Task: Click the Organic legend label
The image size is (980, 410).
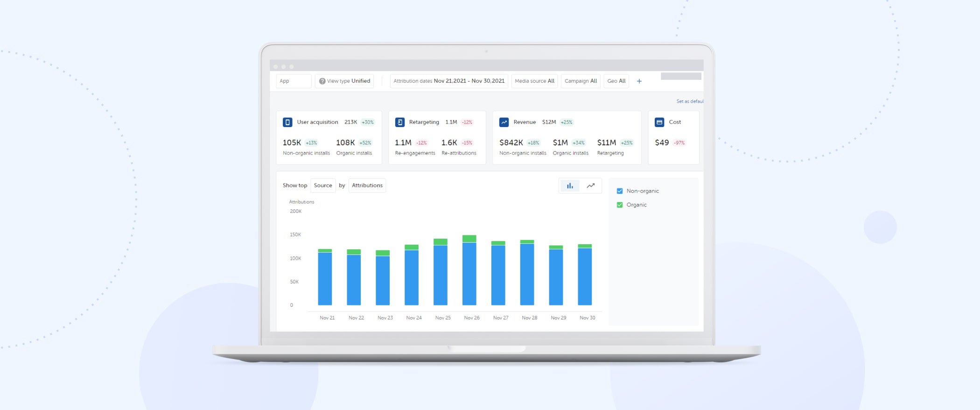Action: [637, 205]
